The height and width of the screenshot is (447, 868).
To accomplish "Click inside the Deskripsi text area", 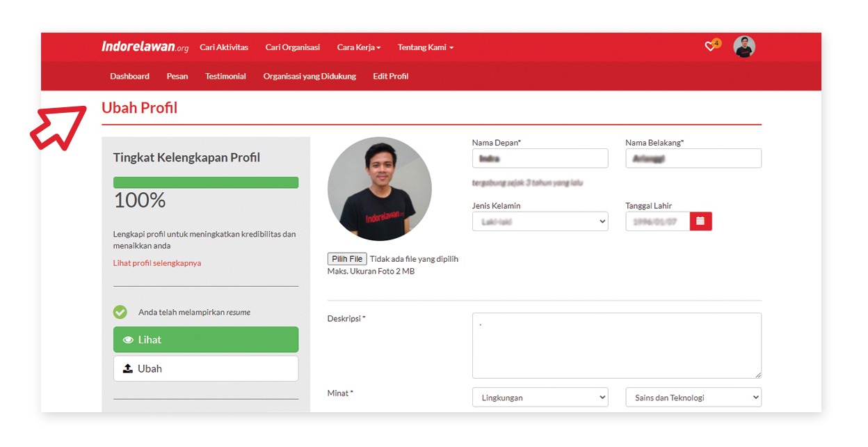I will tap(616, 345).
